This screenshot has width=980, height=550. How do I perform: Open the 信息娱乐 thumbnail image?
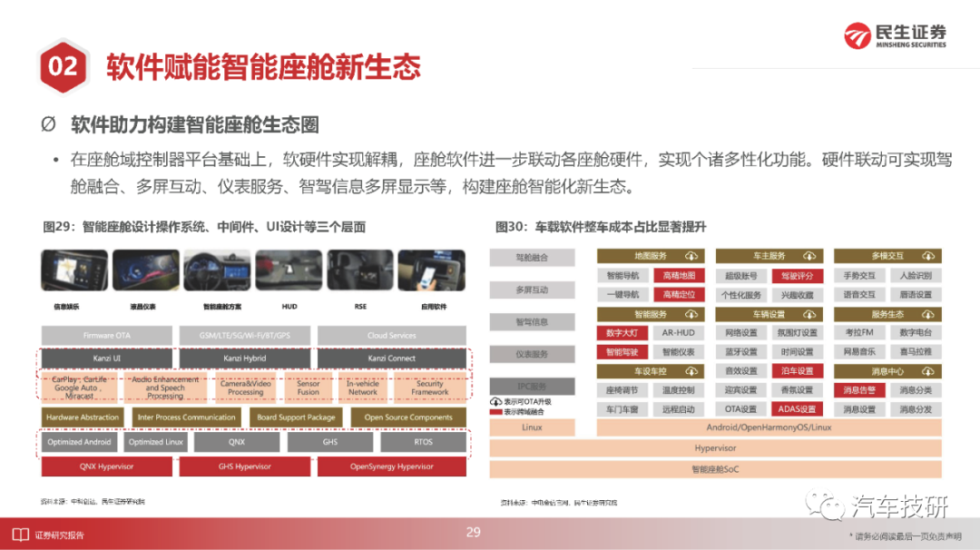(x=74, y=270)
